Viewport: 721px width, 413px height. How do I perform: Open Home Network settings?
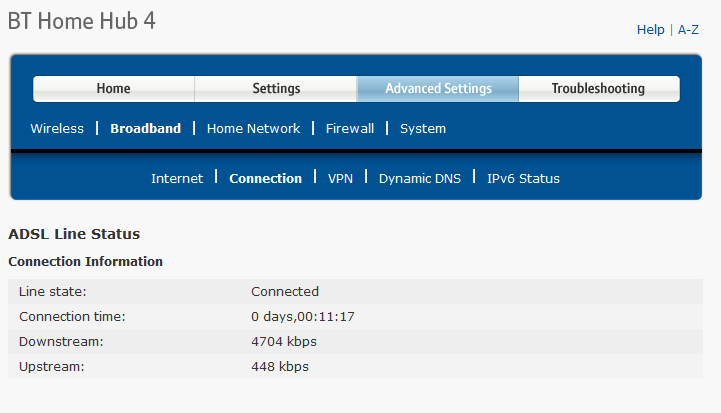click(253, 128)
